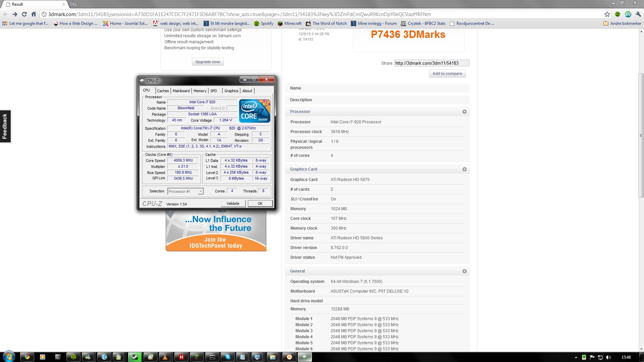644x362 pixels.
Task: Open the CPU-Z taskbar button
Action: pos(305,357)
